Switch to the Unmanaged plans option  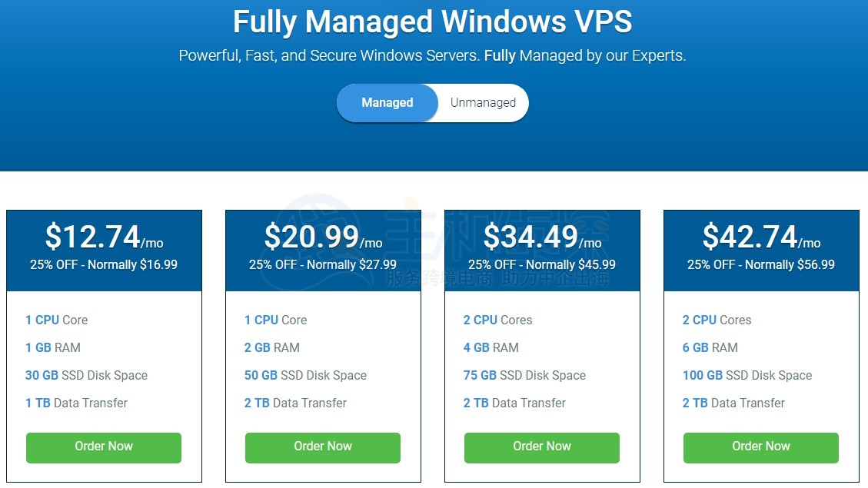[x=483, y=103]
